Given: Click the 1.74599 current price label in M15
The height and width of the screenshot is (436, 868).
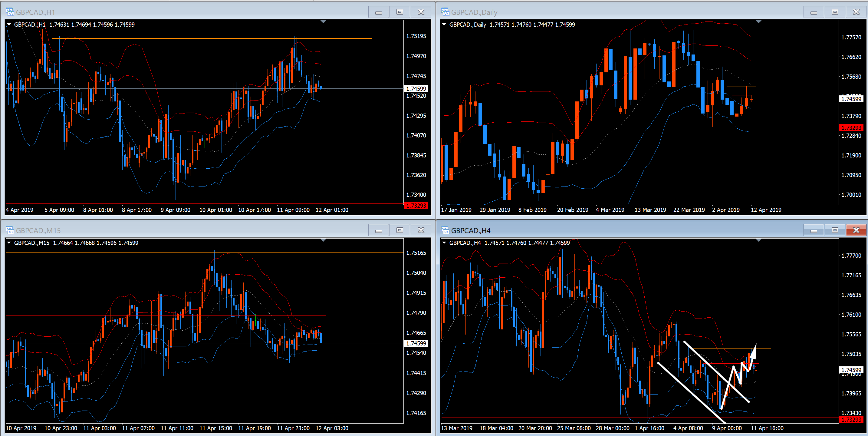Looking at the screenshot, I should (x=416, y=343).
